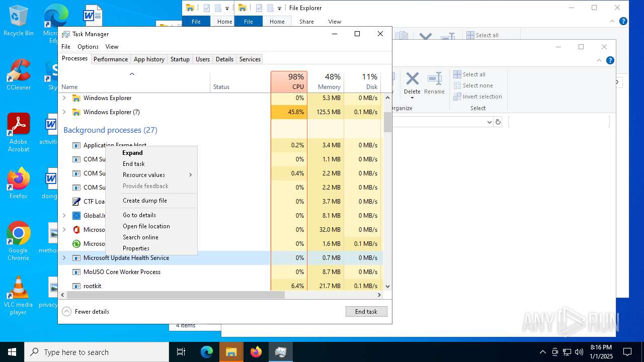The image size is (644, 362).
Task: Collapse File Explorer ribbon chevron
Action: click(599, 60)
